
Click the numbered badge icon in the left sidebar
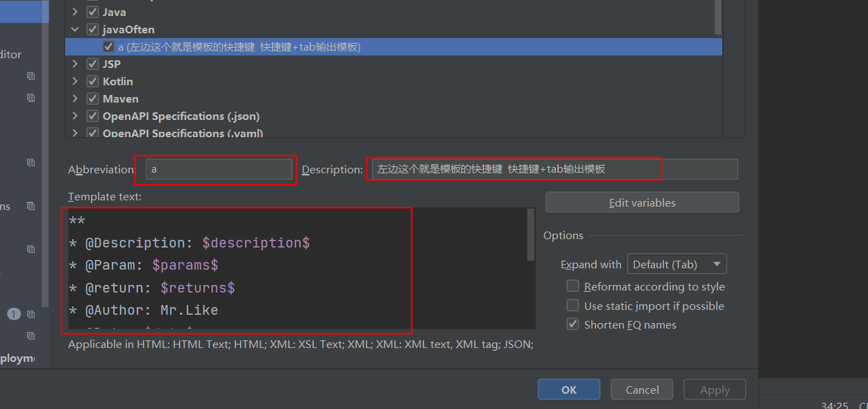(13, 313)
